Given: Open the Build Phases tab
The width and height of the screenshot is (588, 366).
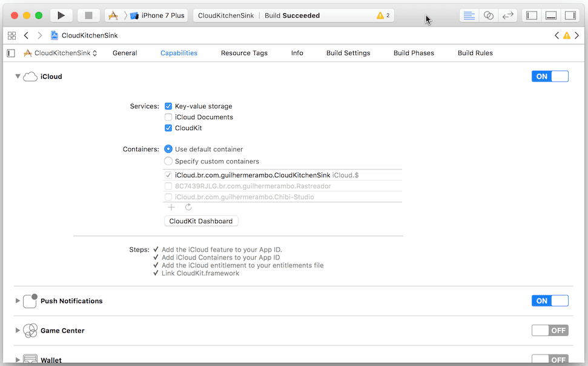Looking at the screenshot, I should tap(414, 53).
